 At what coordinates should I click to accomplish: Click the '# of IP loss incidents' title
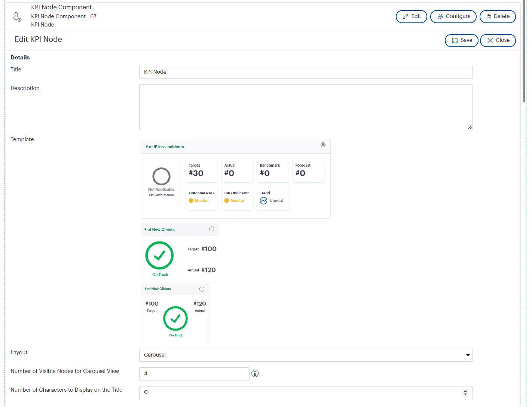pyautogui.click(x=165, y=147)
